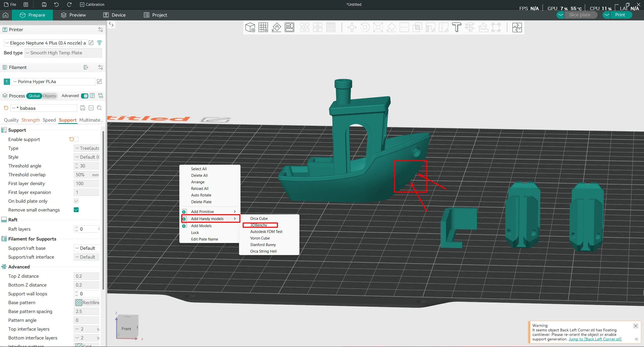Go to the Home icon tab
This screenshot has width=644, height=347.
click(x=6, y=15)
